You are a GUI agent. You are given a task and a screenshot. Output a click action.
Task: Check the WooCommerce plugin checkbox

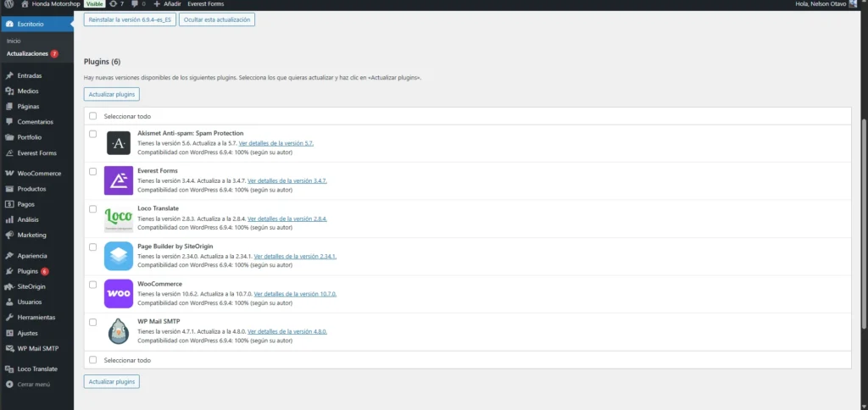click(x=93, y=285)
